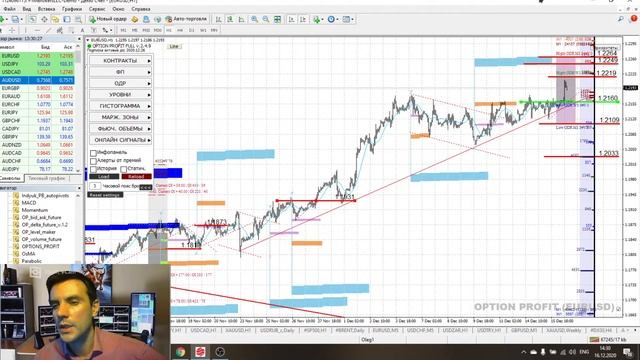Switch chart to bar chart icon

point(219,19)
